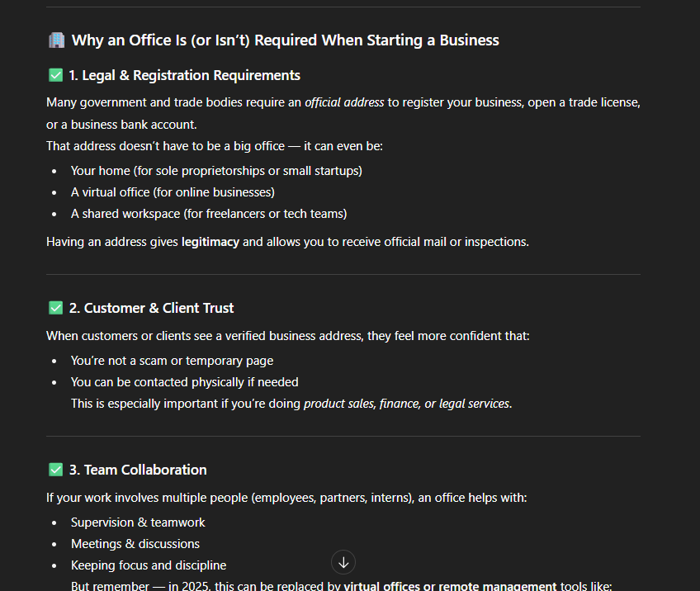The image size is (700, 591).
Task: Click green checkmark beside Legal & Registration Requirements
Action: [x=55, y=75]
